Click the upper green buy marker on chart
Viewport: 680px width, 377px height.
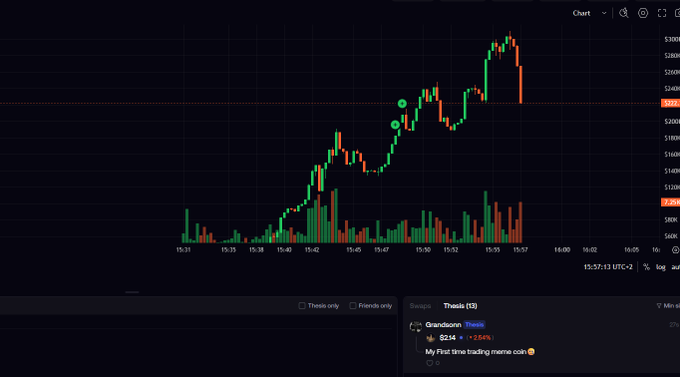[x=402, y=103]
